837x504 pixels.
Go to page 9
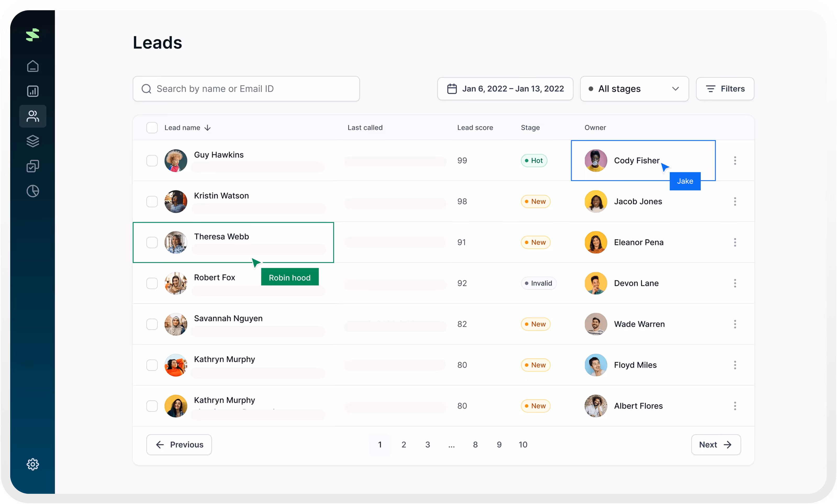point(499,445)
